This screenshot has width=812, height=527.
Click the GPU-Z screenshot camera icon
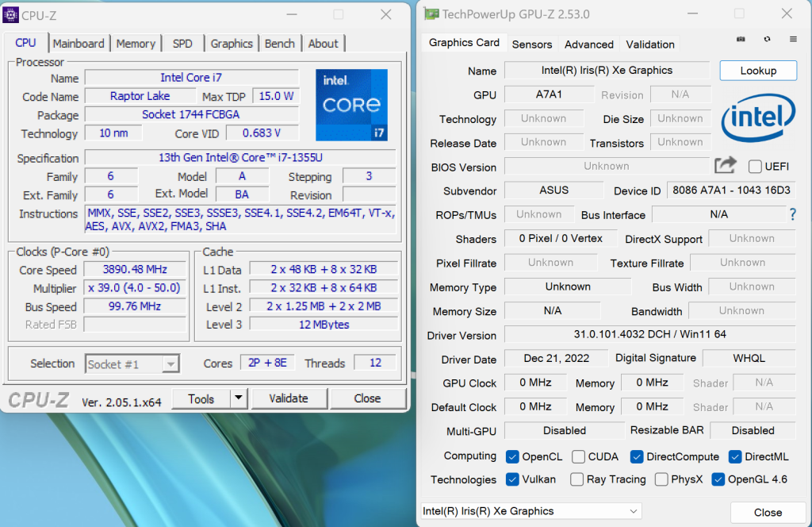point(741,39)
